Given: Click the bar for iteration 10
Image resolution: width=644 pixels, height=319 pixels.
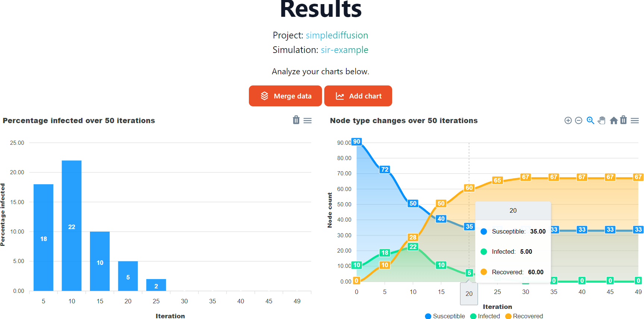Looking at the screenshot, I should click(72, 225).
